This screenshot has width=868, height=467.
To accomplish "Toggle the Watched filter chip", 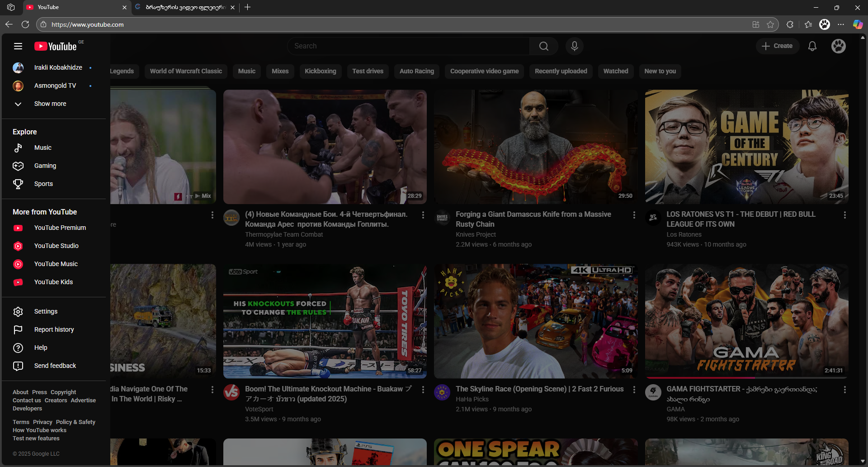I will (x=615, y=71).
